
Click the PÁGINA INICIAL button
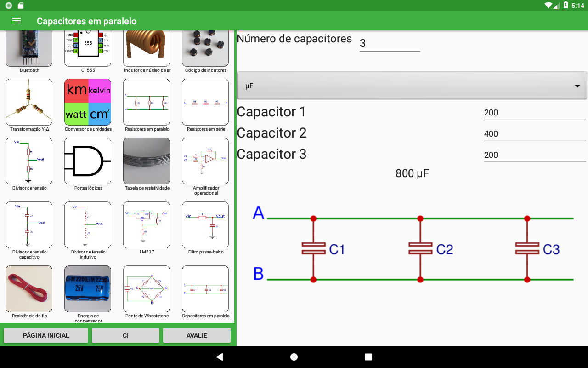click(46, 335)
